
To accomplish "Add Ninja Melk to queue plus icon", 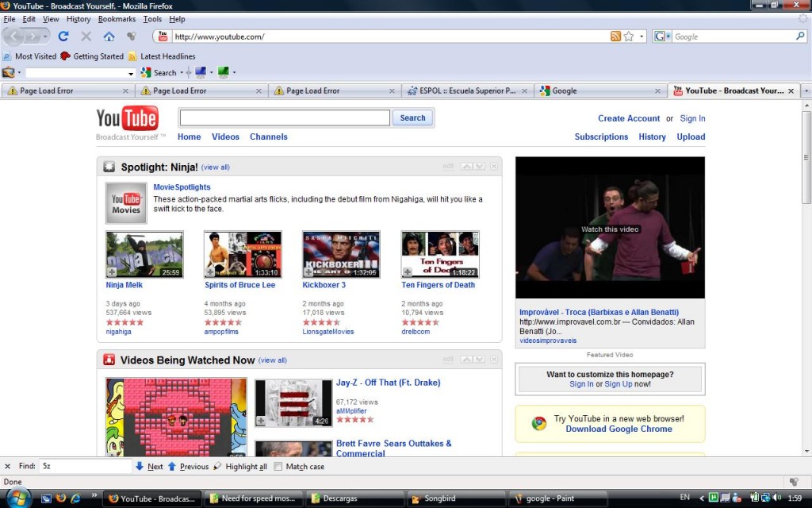I will click(111, 272).
